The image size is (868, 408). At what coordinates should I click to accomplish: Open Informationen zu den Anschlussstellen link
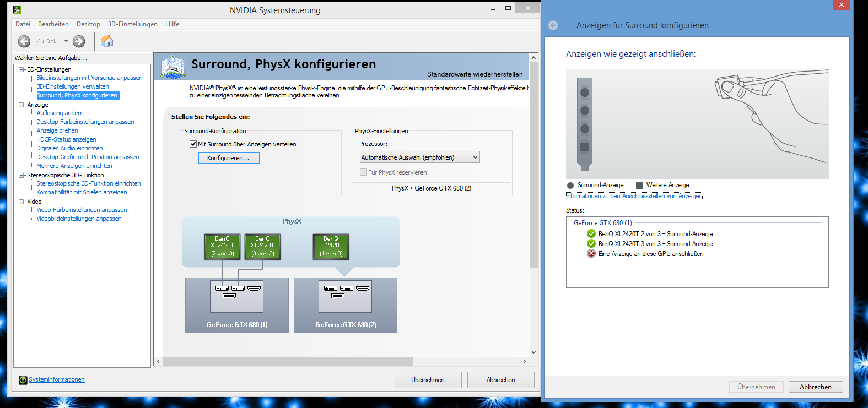[x=634, y=196]
